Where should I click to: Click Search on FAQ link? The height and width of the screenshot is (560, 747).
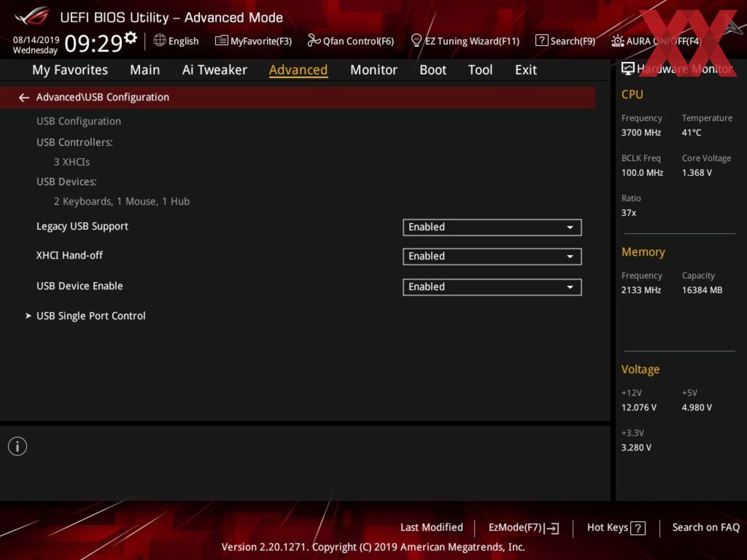click(x=706, y=527)
